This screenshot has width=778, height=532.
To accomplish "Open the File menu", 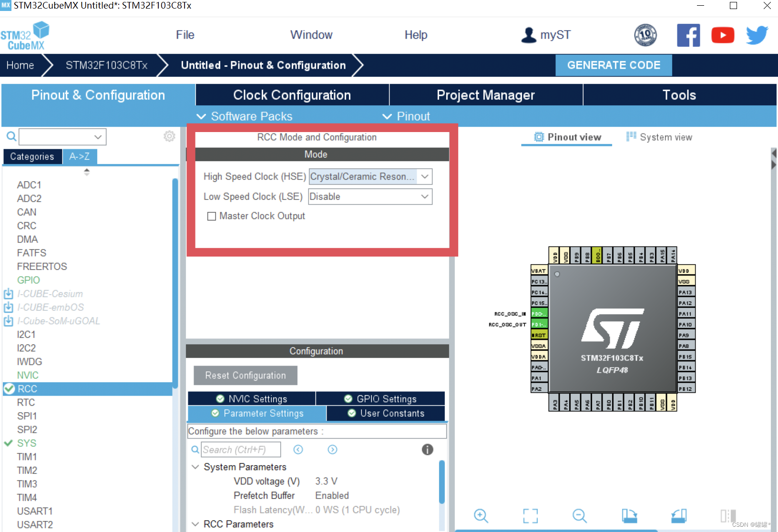I will pyautogui.click(x=185, y=35).
